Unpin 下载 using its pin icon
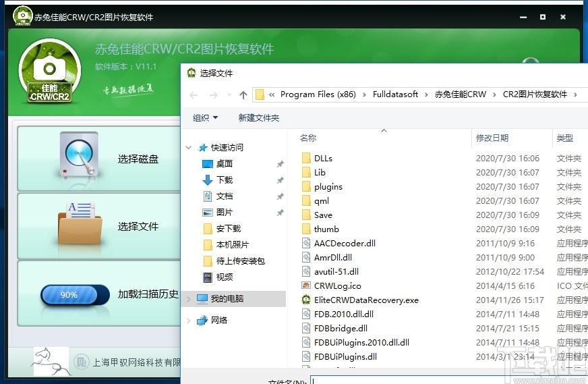The height and width of the screenshot is (384, 588). [280, 180]
